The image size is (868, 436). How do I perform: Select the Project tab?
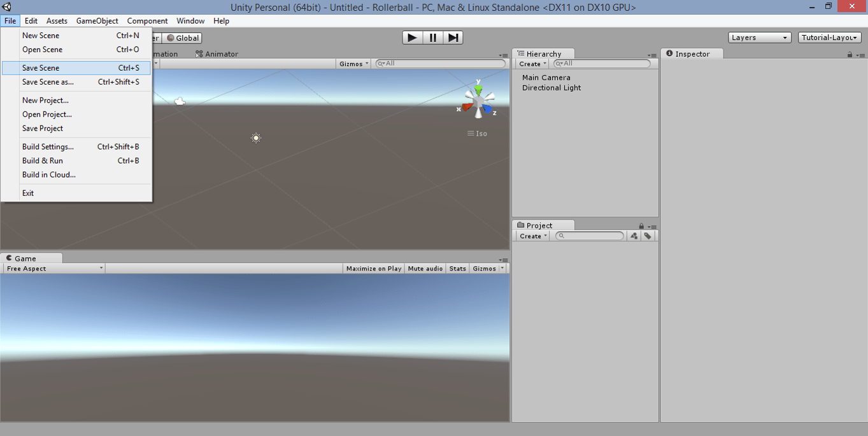[543, 225]
